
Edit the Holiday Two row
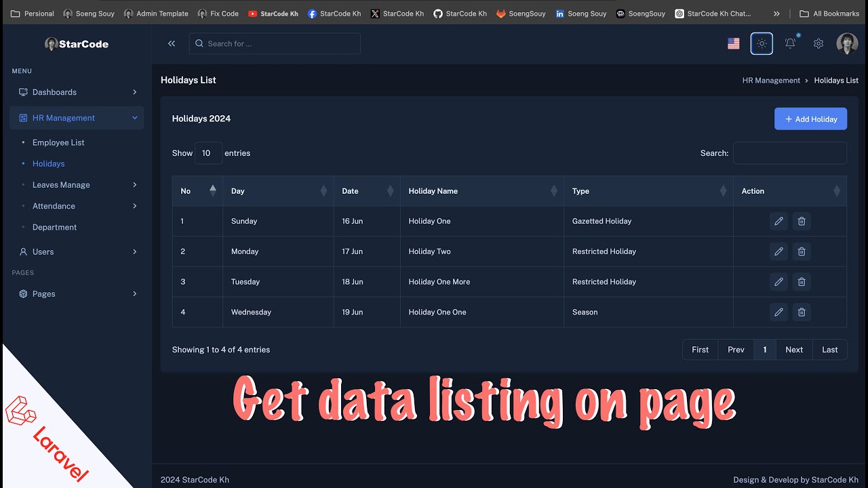[x=778, y=251]
